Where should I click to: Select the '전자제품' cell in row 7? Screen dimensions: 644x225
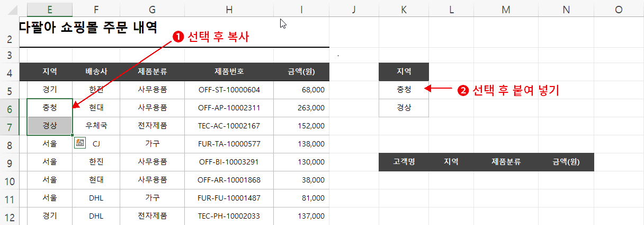click(x=152, y=126)
